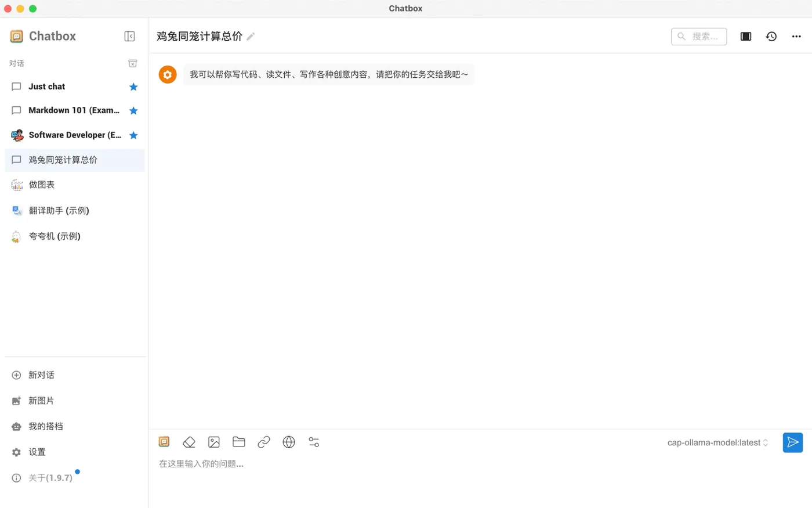Click the system prompt message bubble
The image size is (812, 508).
[x=329, y=74]
